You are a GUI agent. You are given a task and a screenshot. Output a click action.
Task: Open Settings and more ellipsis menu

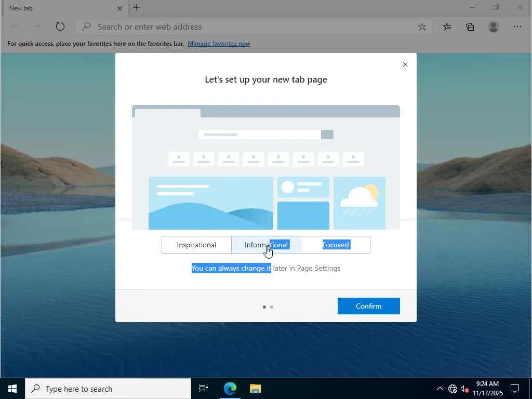(517, 27)
